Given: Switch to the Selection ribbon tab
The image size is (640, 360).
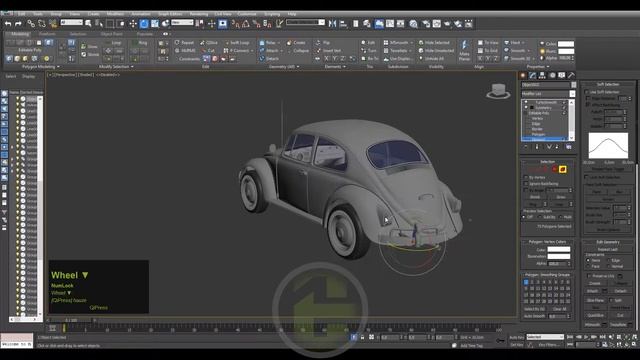Looking at the screenshot, I should (x=78, y=34).
